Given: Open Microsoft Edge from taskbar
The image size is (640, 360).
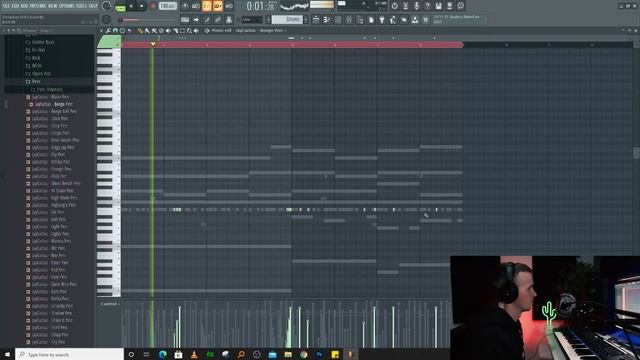Looking at the screenshot, I should point(162,354).
